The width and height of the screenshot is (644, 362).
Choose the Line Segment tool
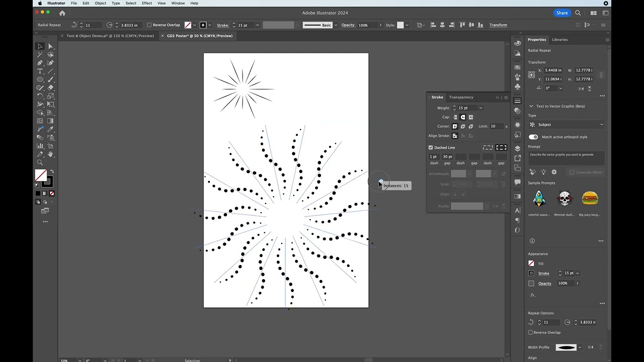pos(50,71)
